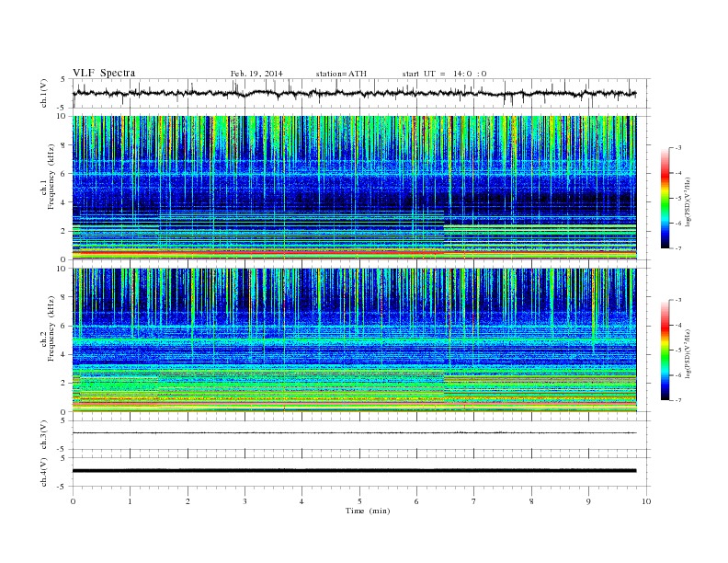Click the ch.1 frequency tick label "4"
The width and height of the screenshot is (728, 563).
point(64,202)
